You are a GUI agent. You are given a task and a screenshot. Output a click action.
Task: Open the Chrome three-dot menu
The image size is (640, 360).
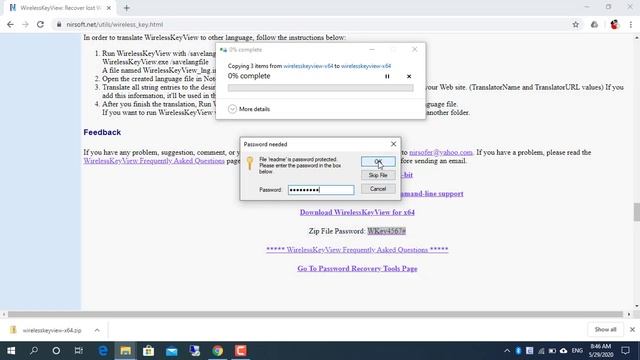[631, 24]
